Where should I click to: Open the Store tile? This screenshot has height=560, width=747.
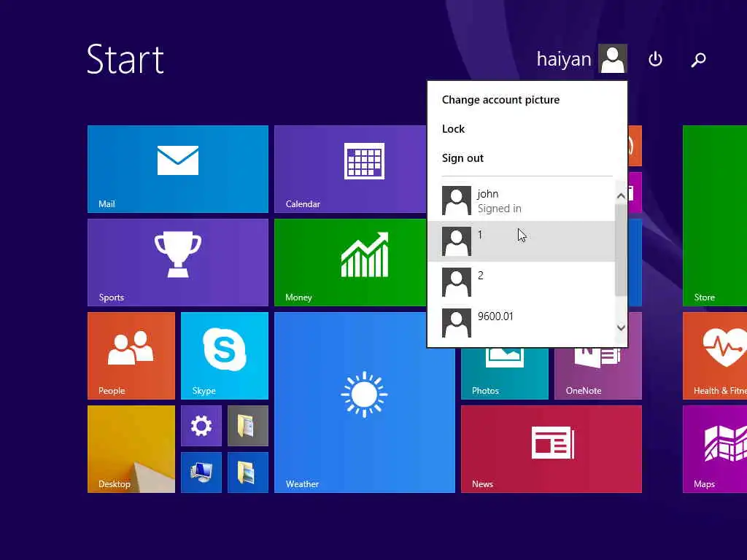(715, 216)
